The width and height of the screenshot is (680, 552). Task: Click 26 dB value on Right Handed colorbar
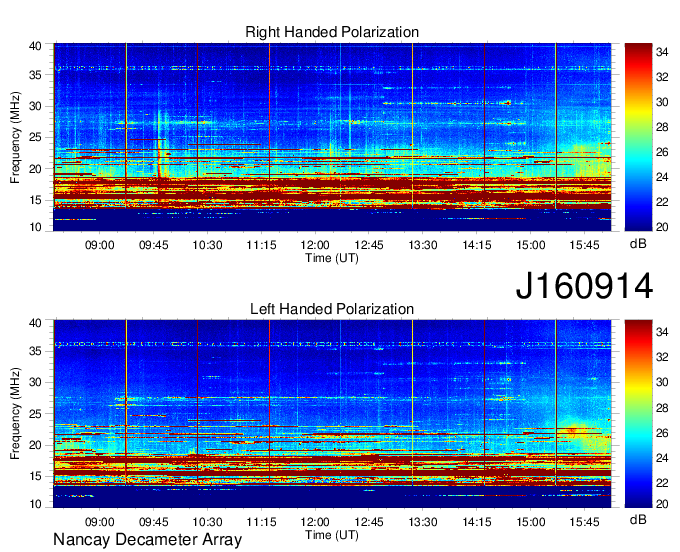click(x=662, y=152)
